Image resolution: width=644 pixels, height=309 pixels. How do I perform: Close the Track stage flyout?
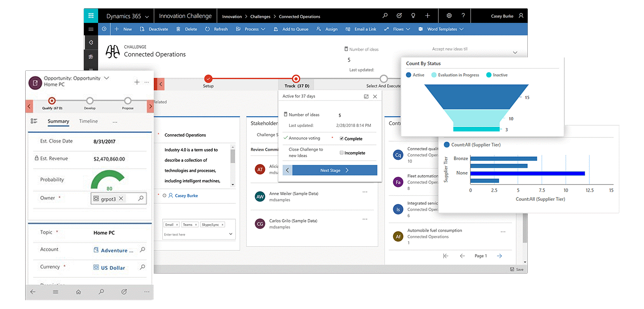click(x=375, y=96)
